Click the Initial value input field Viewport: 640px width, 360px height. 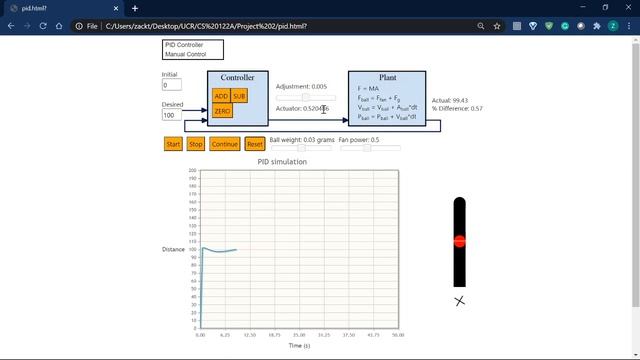coord(172,85)
